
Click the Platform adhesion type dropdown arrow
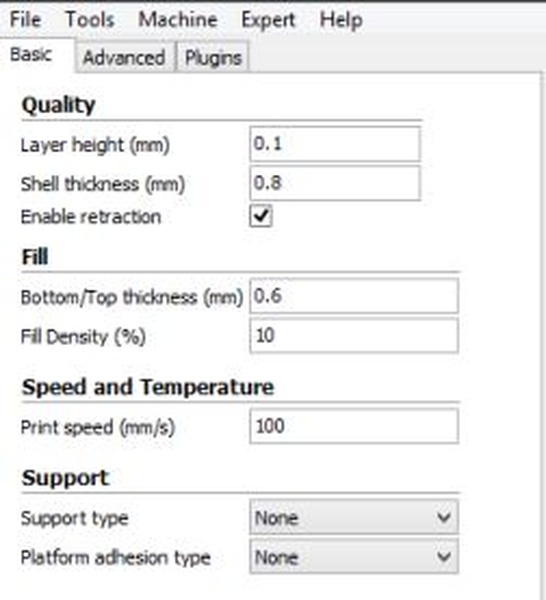coord(444,556)
